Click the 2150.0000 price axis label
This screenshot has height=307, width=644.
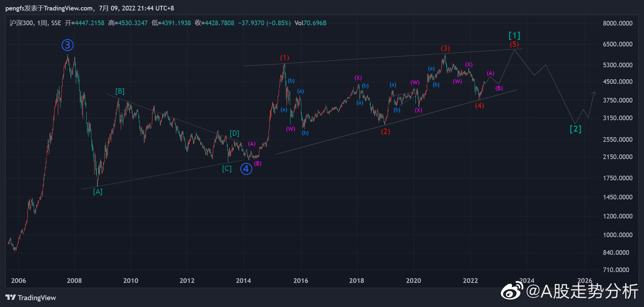click(618, 157)
